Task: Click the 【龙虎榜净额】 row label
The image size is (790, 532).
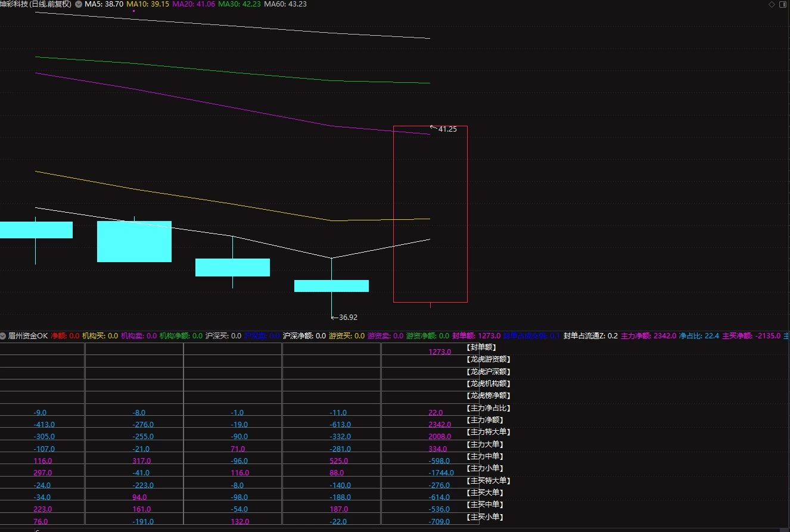Action: pos(489,396)
